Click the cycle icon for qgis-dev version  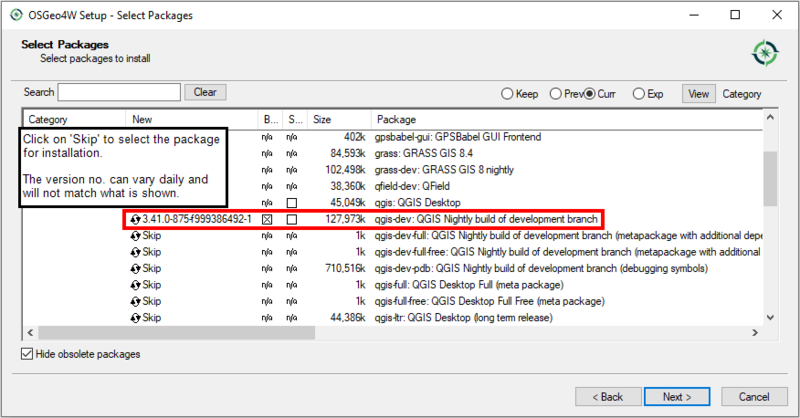[x=135, y=219]
